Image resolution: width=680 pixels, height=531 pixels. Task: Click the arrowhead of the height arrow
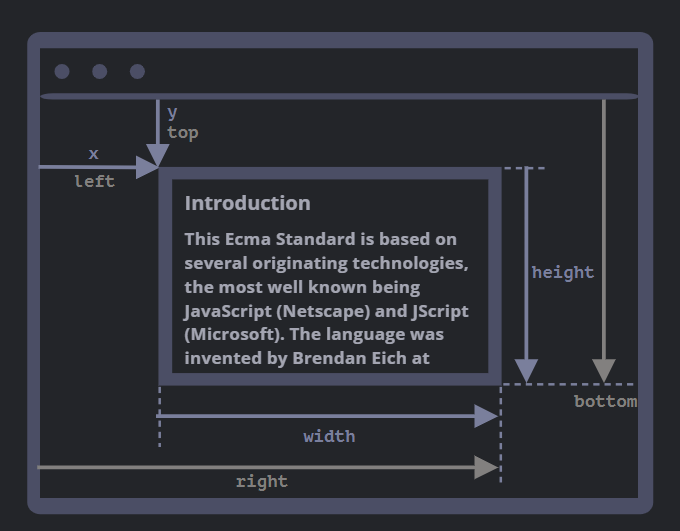pos(526,371)
